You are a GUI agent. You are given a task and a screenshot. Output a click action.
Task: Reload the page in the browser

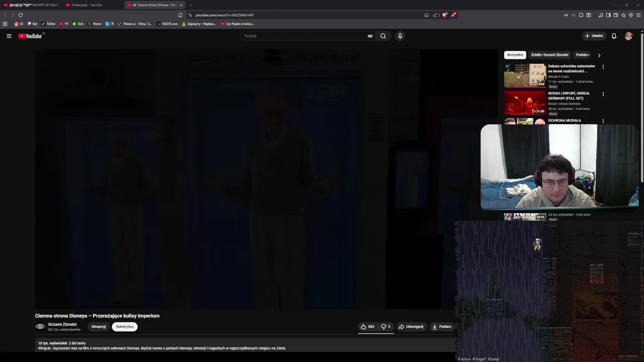click(x=20, y=15)
